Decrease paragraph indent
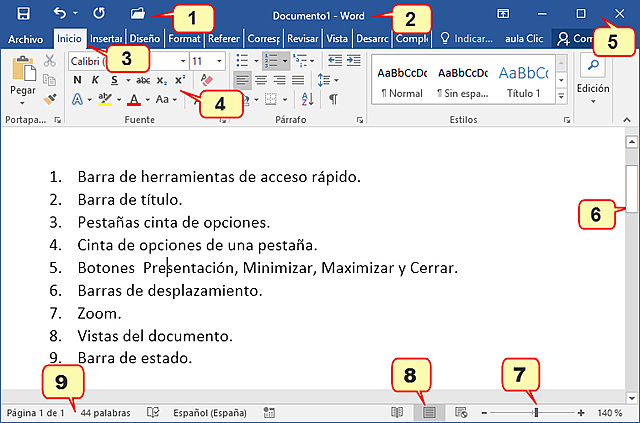The image size is (640, 423). click(335, 61)
